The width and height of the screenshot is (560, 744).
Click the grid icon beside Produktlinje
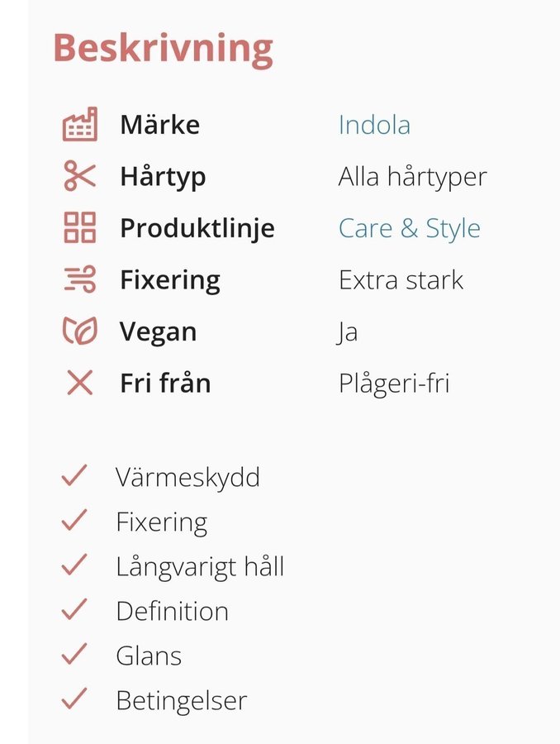[80, 227]
